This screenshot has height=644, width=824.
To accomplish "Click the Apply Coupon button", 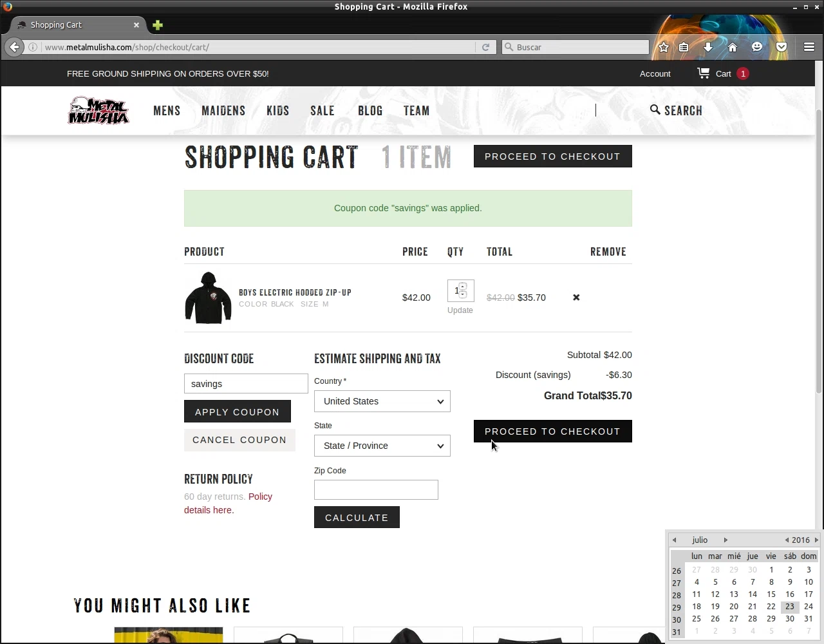I will click(237, 412).
